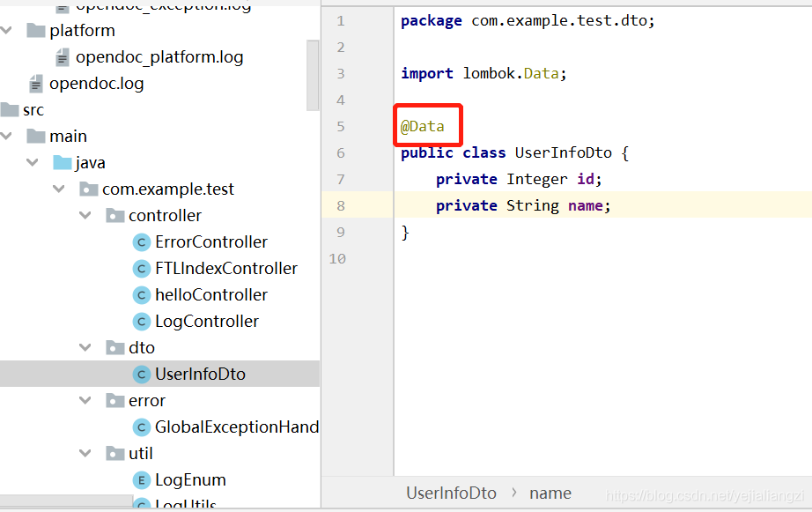Open LogEnum in the tree

pos(190,480)
